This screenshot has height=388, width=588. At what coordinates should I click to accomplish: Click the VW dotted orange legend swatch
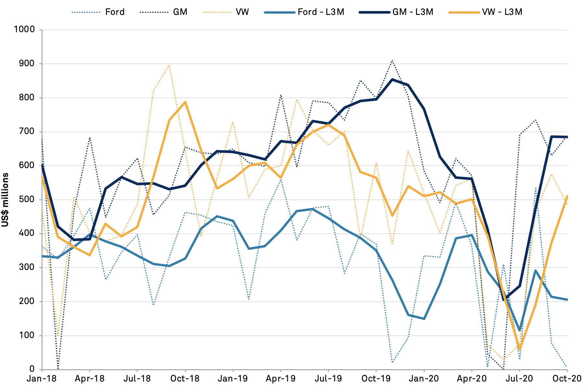click(216, 12)
